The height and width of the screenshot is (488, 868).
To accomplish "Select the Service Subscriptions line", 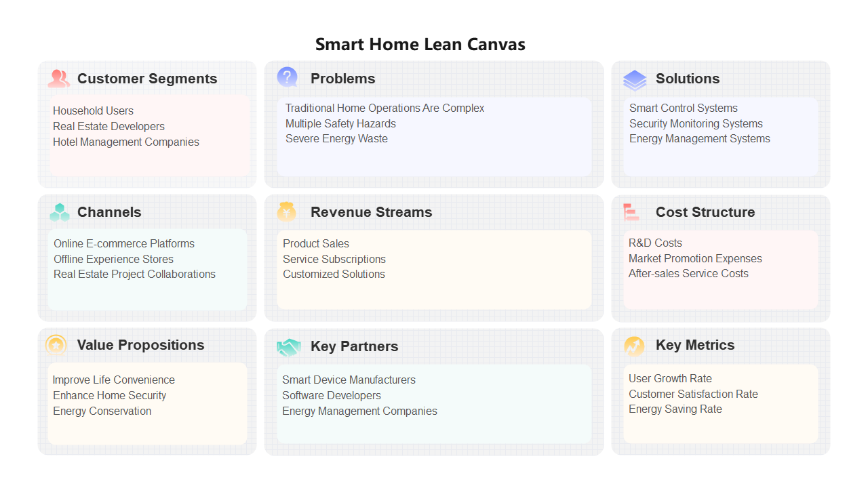I will click(334, 259).
